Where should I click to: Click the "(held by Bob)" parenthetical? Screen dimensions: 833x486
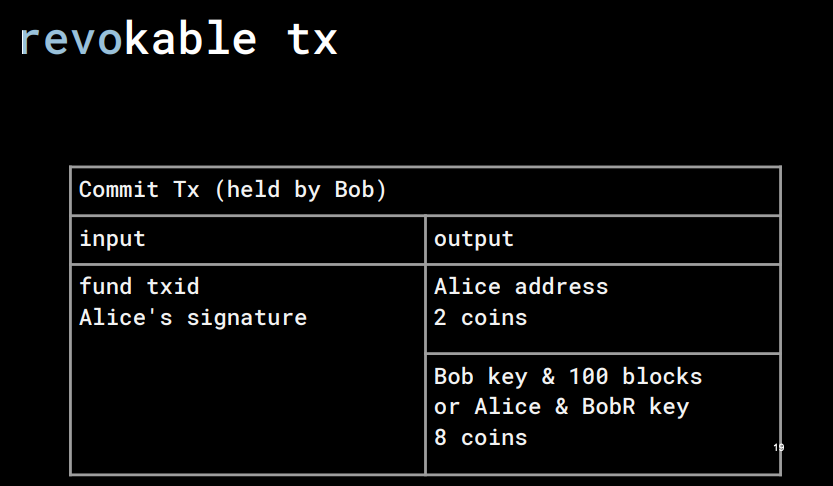pos(300,190)
